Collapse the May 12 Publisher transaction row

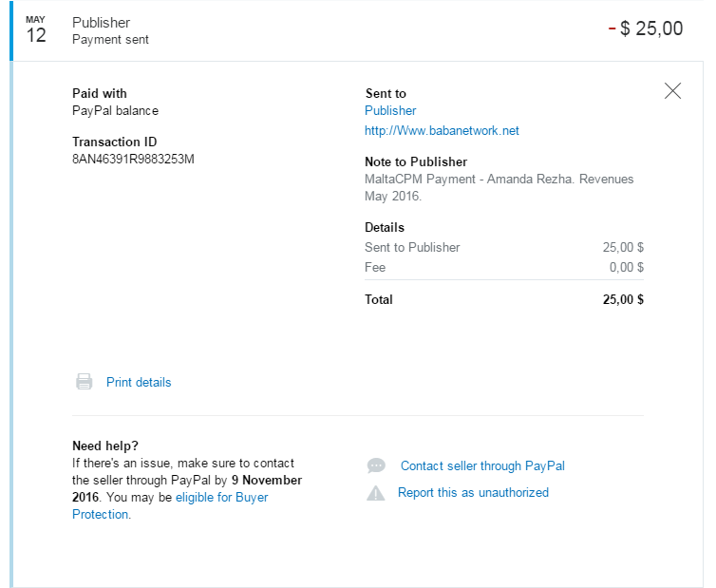coord(356,30)
